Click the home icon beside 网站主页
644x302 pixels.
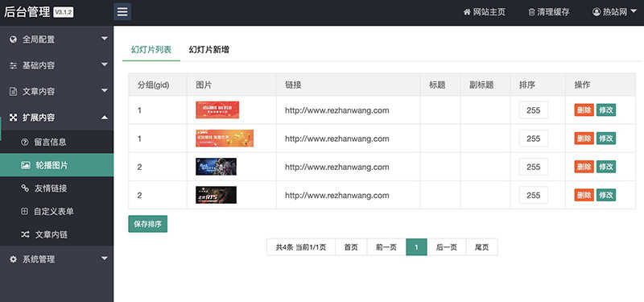coord(467,12)
